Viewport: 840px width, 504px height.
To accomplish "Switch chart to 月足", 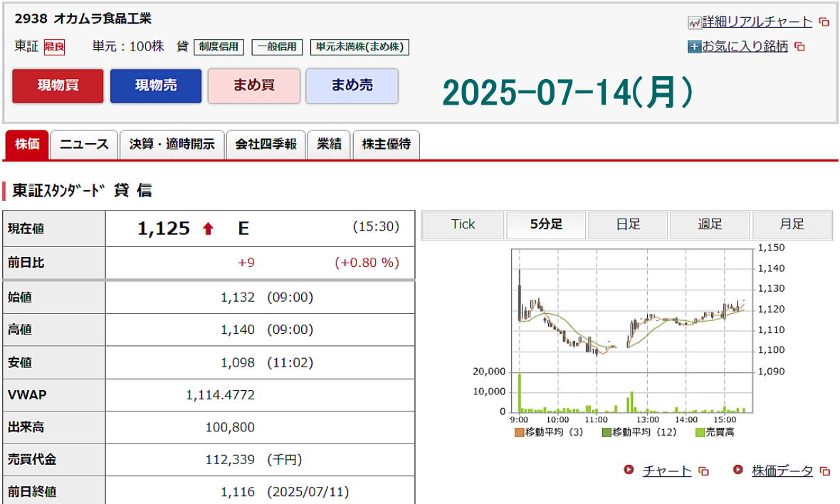I will [x=792, y=225].
